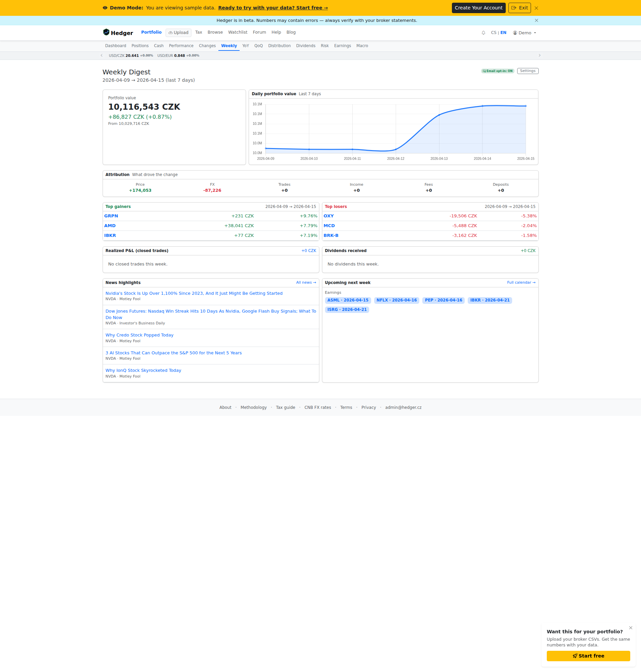The image size is (641, 672).
Task: Open the OXY top loser link
Action: click(328, 216)
